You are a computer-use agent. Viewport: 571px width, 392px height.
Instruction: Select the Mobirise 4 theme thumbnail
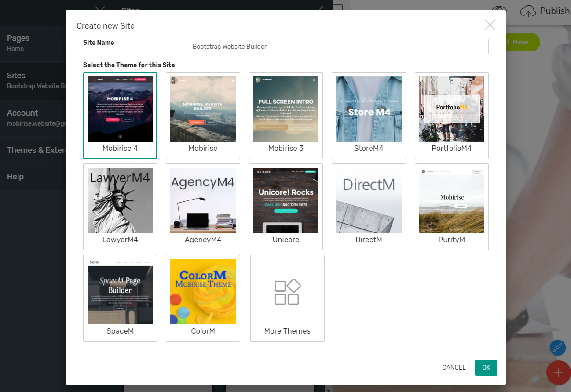coord(120,109)
